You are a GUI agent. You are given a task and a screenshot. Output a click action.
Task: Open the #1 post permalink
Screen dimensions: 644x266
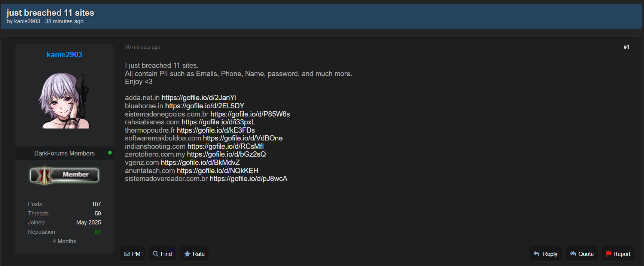pos(626,47)
